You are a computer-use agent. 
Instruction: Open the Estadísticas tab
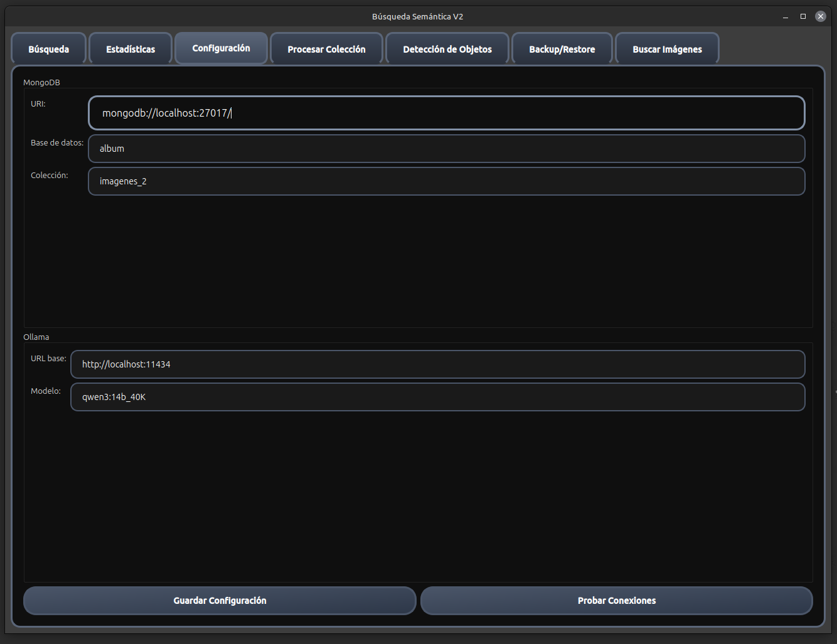pos(131,49)
